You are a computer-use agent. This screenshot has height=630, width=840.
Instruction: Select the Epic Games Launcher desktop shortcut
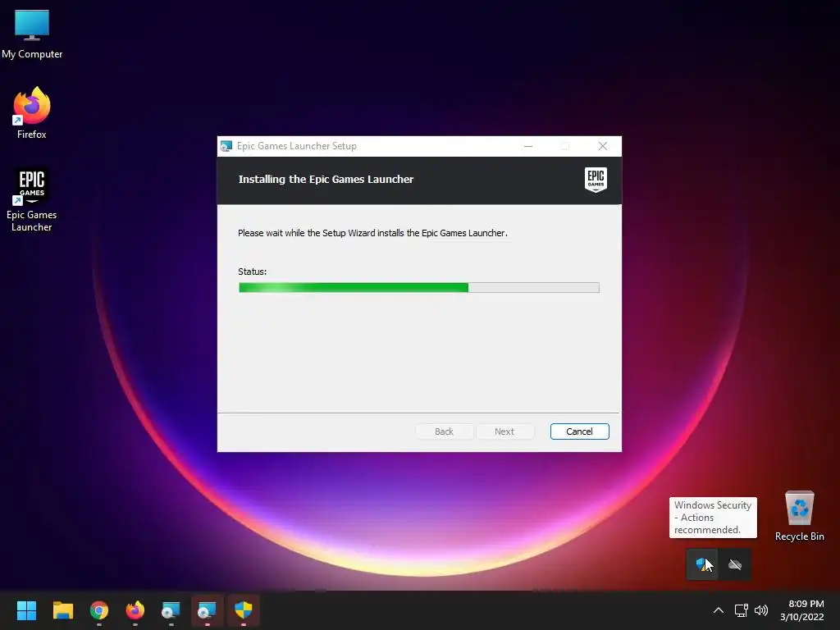[x=32, y=199]
